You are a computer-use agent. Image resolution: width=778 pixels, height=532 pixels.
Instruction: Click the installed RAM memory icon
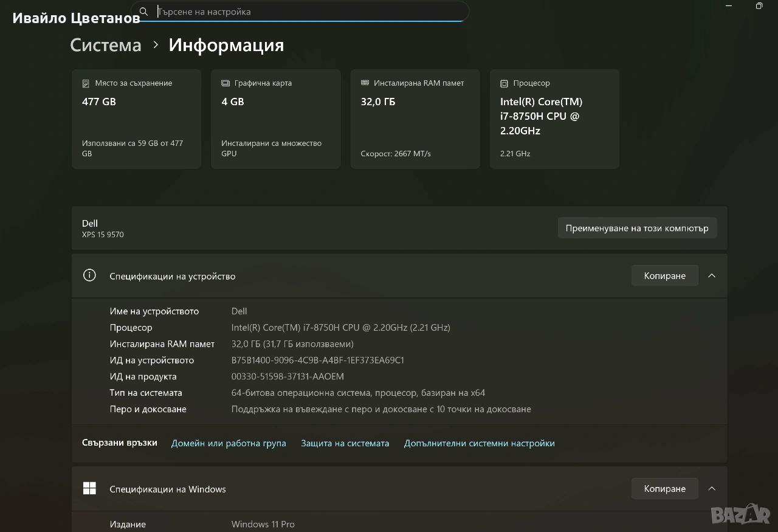point(365,83)
